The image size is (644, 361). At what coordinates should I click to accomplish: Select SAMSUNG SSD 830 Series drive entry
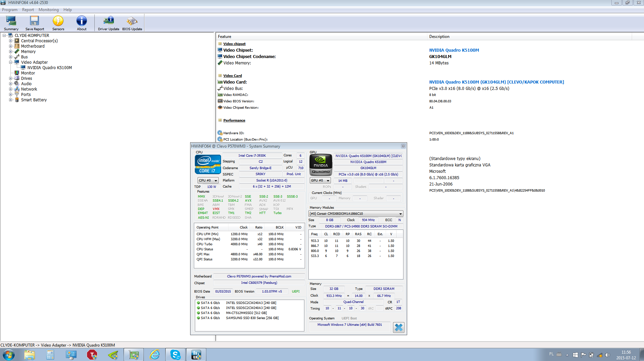click(x=252, y=318)
